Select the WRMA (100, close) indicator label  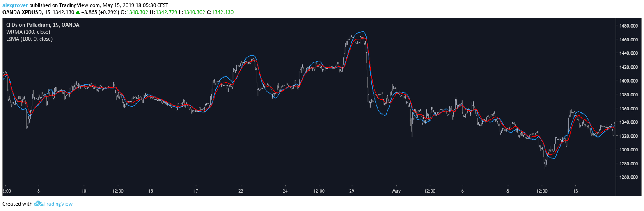point(28,32)
